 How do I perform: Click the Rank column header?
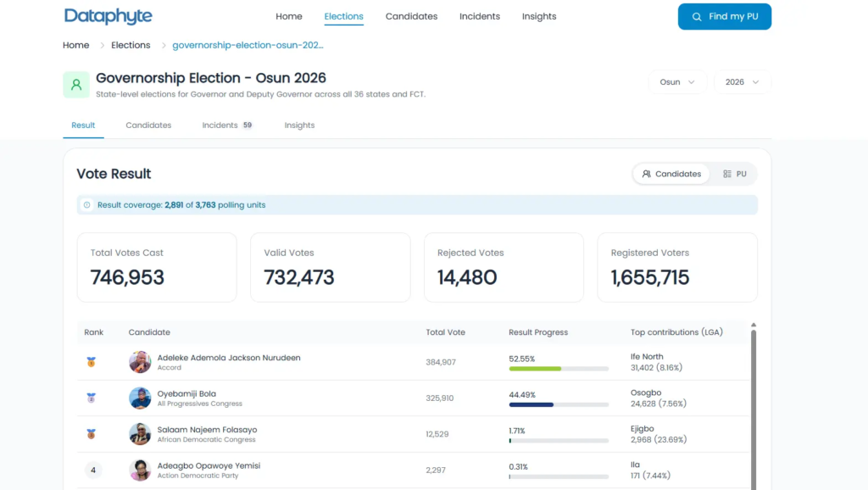pyautogui.click(x=93, y=332)
